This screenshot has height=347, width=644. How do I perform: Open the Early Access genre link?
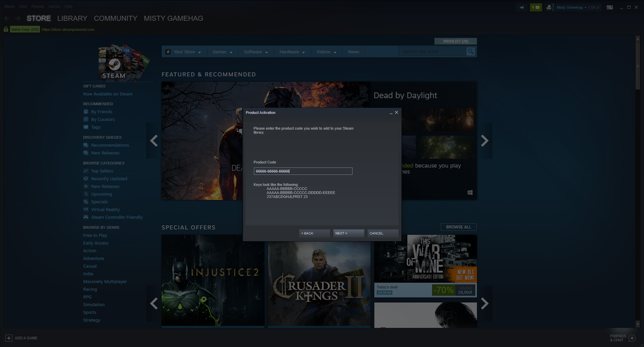tap(96, 243)
